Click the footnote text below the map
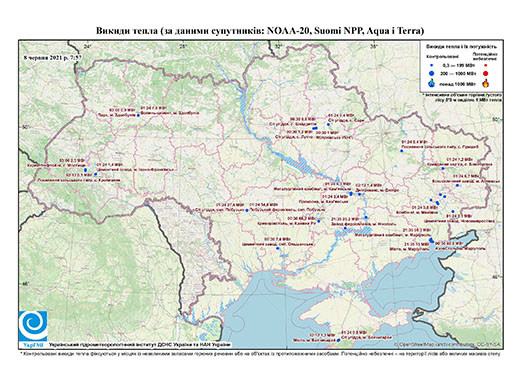 pyautogui.click(x=260, y=353)
